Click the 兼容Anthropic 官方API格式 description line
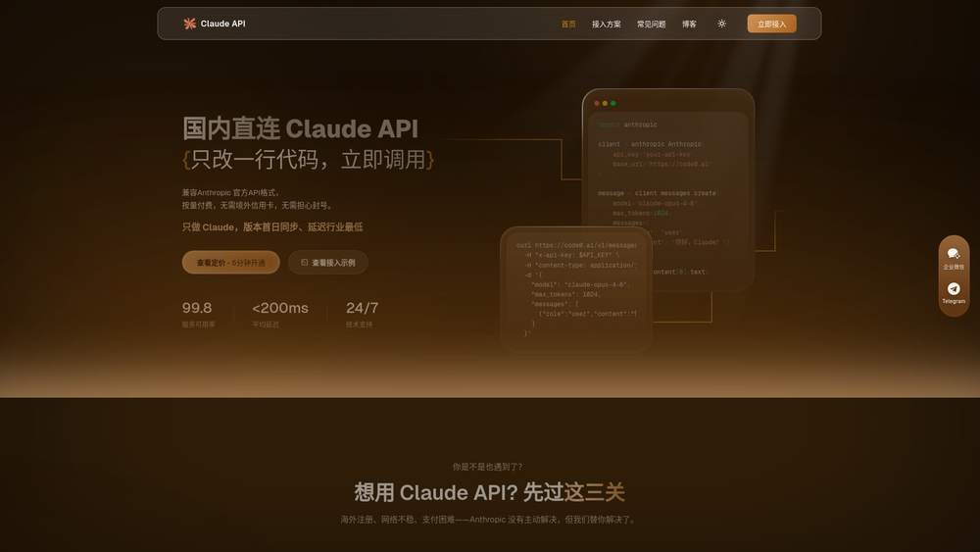The image size is (980, 552). 230,192
